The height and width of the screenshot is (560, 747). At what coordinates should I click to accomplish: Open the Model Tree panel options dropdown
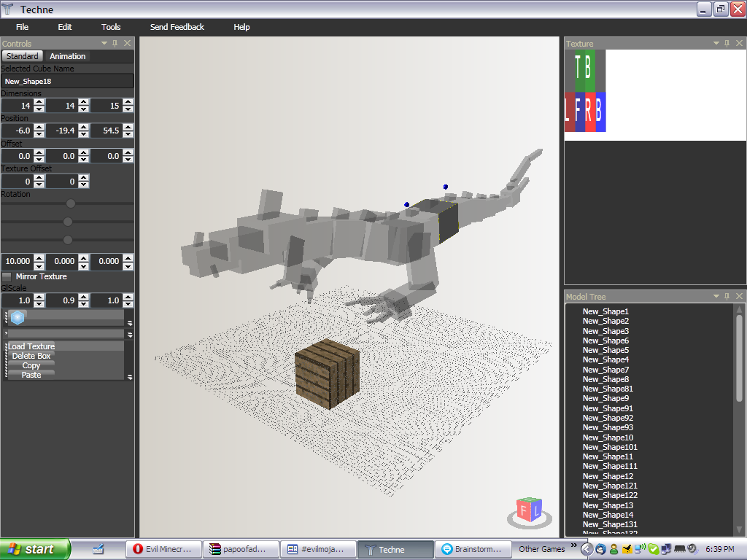coord(716,297)
